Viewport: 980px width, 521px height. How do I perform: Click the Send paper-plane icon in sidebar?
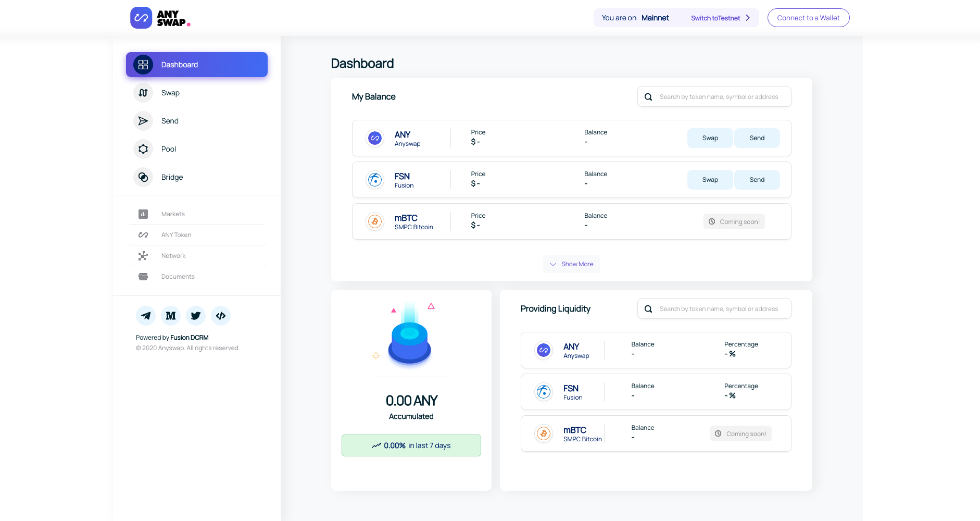coord(143,121)
